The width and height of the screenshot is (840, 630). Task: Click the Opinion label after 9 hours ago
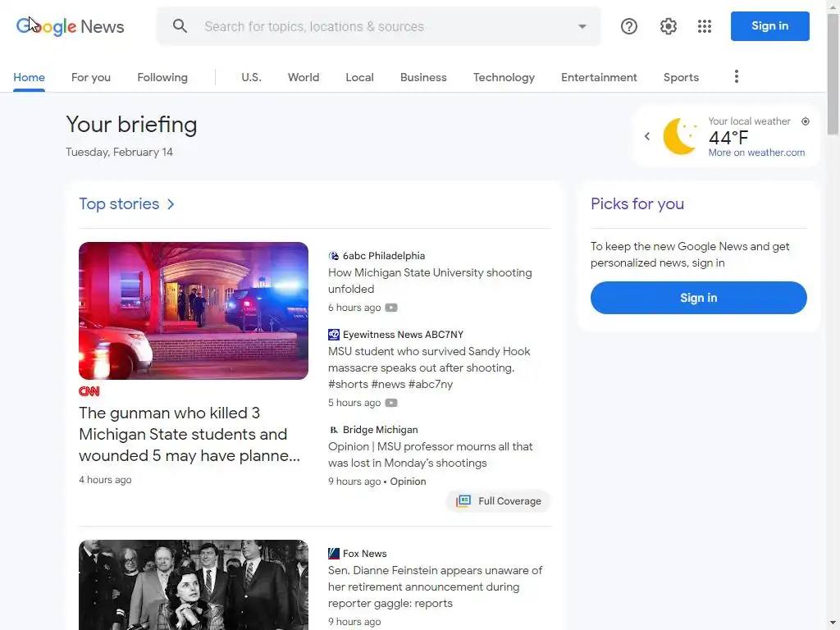click(409, 482)
